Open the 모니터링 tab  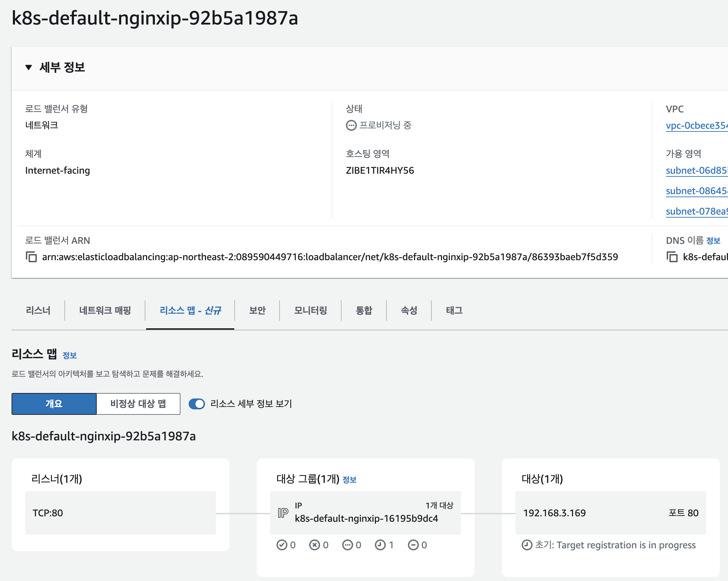click(x=311, y=310)
